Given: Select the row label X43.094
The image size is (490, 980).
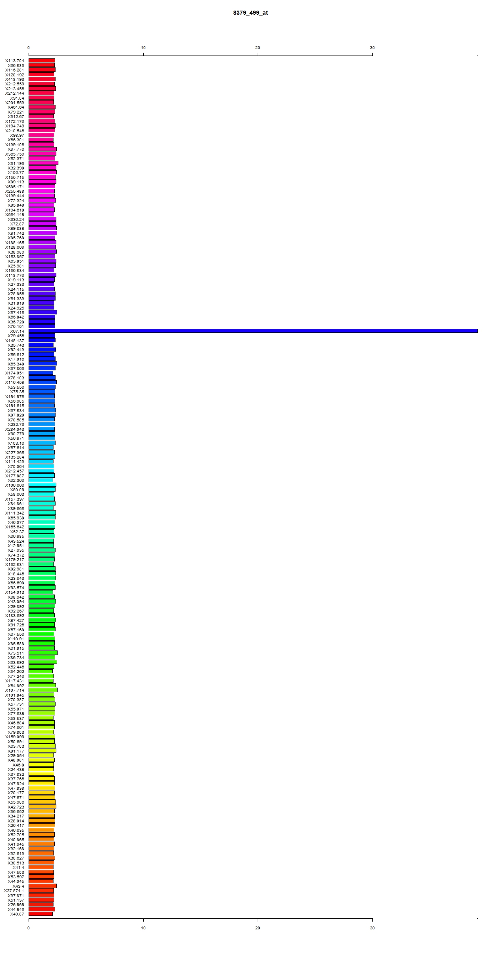Looking at the screenshot, I should (16, 601).
